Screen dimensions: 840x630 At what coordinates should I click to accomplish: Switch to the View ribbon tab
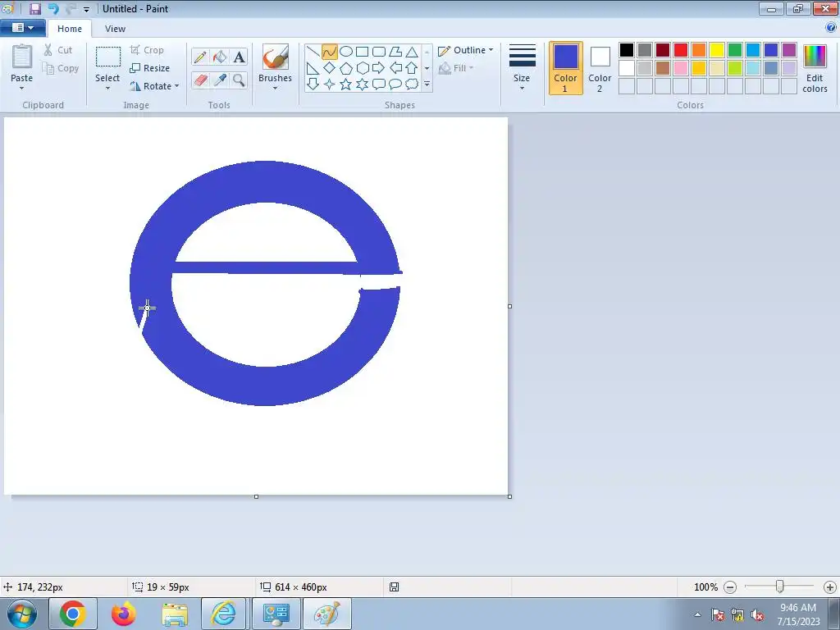click(115, 29)
